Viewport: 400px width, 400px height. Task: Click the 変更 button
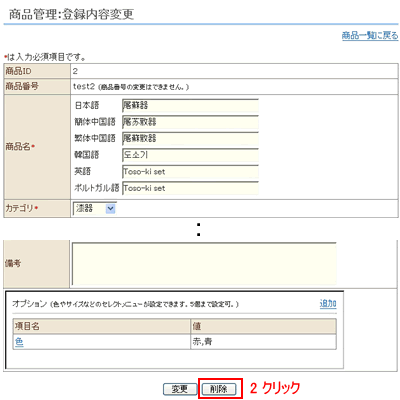pos(180,389)
